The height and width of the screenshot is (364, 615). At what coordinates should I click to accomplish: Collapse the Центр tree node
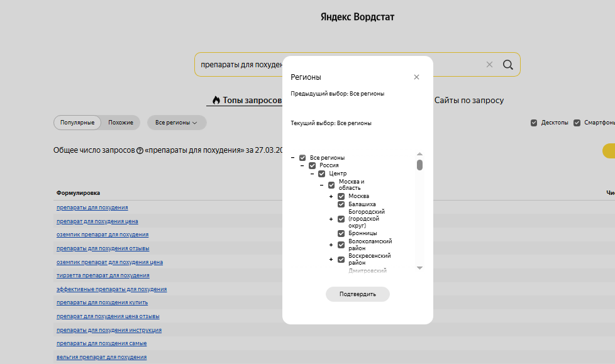click(312, 174)
